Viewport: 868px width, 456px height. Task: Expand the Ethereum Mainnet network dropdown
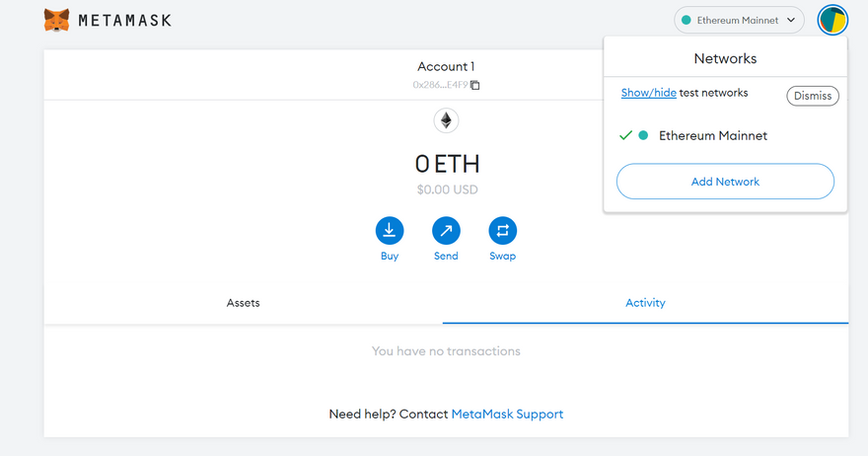tap(739, 20)
